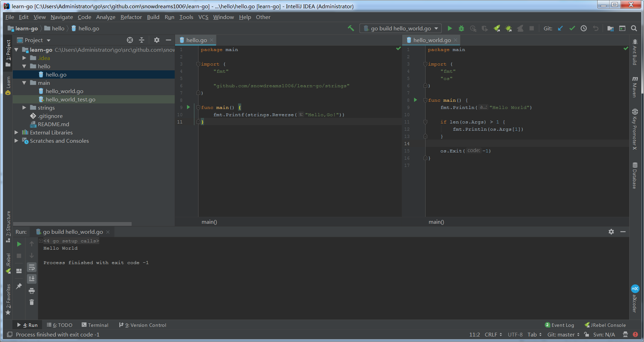This screenshot has width=644, height=342.
Task: Click the Search Everywhere magnifier icon
Action: click(x=634, y=28)
